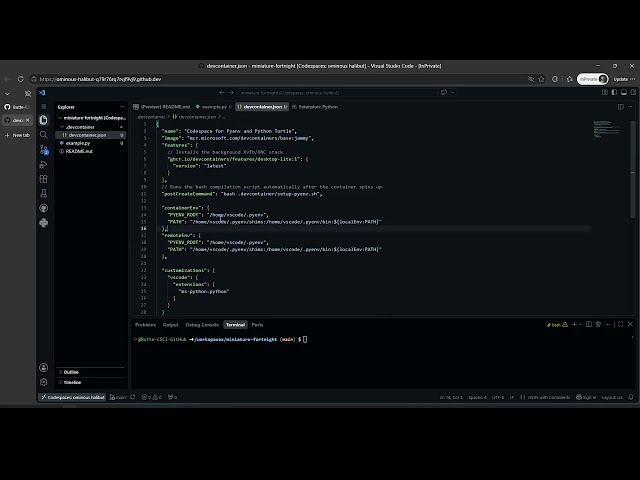
Task: Open the new terminal launch profile dropdown
Action: 580,324
